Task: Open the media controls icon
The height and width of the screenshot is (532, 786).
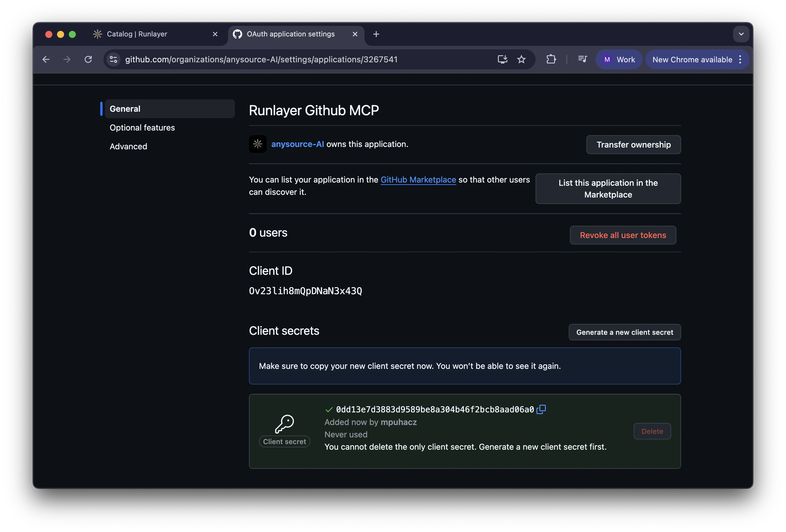Action: click(x=582, y=60)
